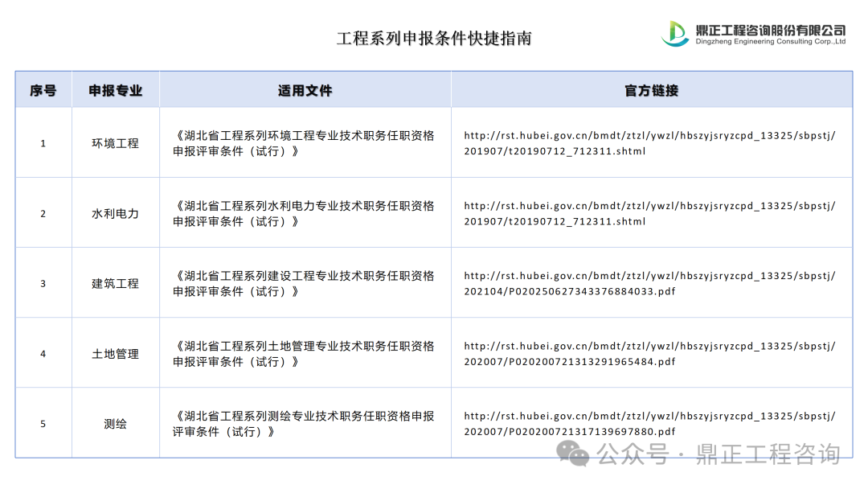Select the 水利电力 specialty cell
The height and width of the screenshot is (489, 868).
click(x=115, y=214)
